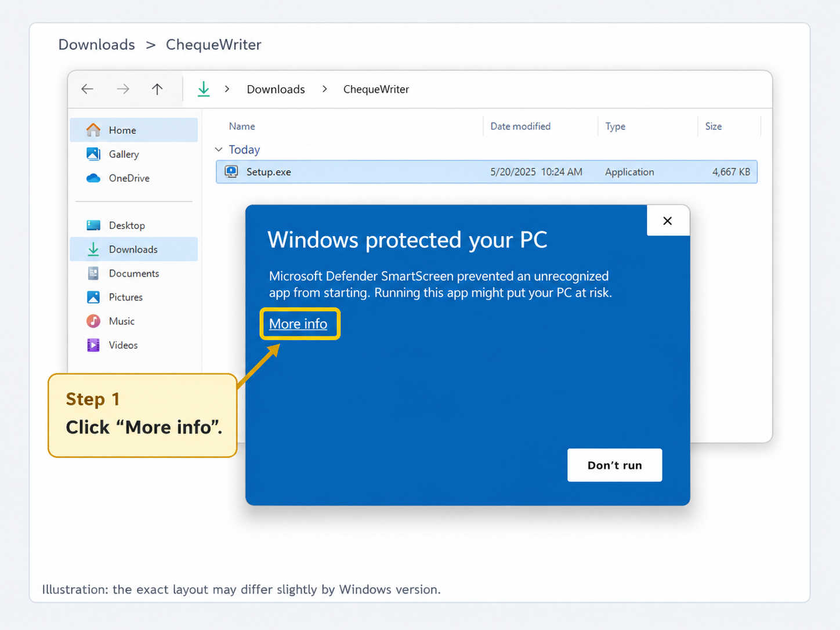Image resolution: width=840 pixels, height=630 pixels.
Task: Click the green download icon in address bar
Action: (204, 89)
